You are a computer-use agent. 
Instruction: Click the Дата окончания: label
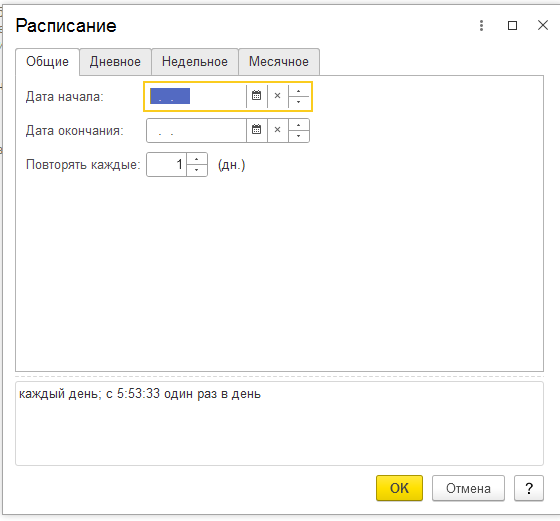click(75, 131)
